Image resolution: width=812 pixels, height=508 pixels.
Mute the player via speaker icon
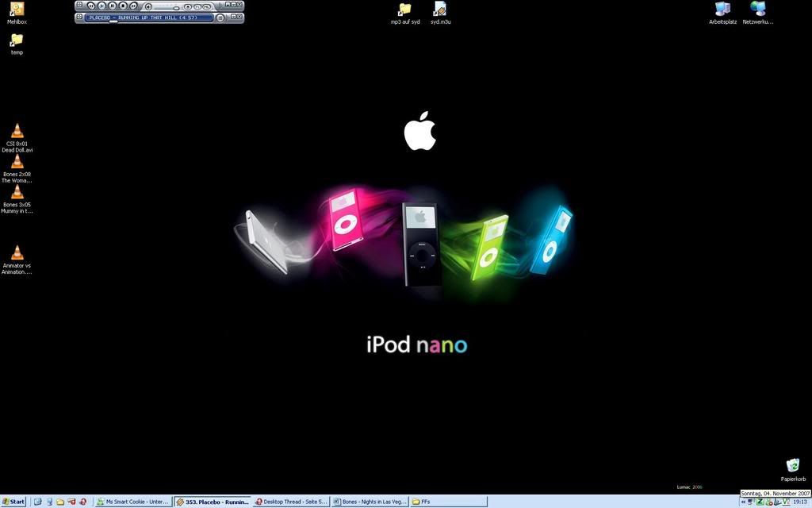[x=148, y=7]
